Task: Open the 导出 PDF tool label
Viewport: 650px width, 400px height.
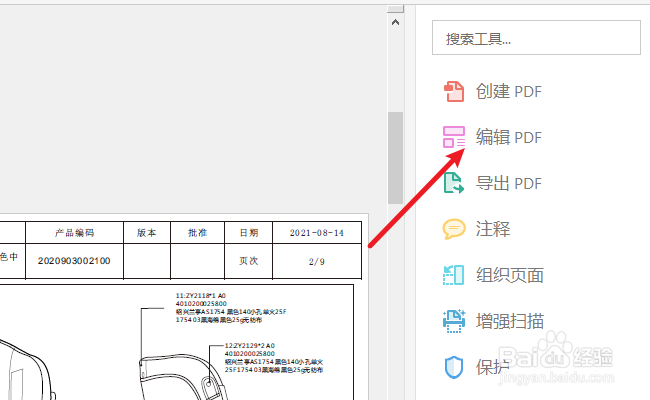Action: click(x=509, y=183)
